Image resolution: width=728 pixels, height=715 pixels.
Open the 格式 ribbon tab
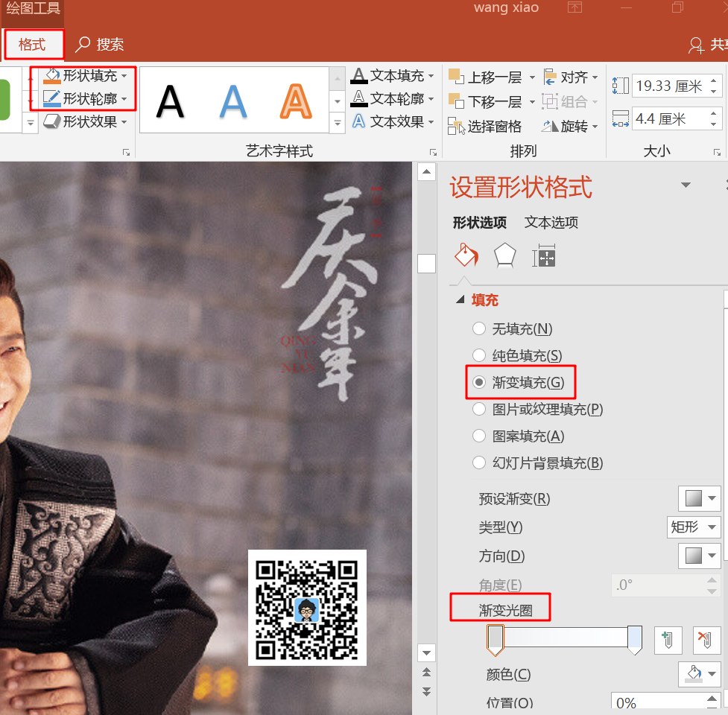coord(33,45)
